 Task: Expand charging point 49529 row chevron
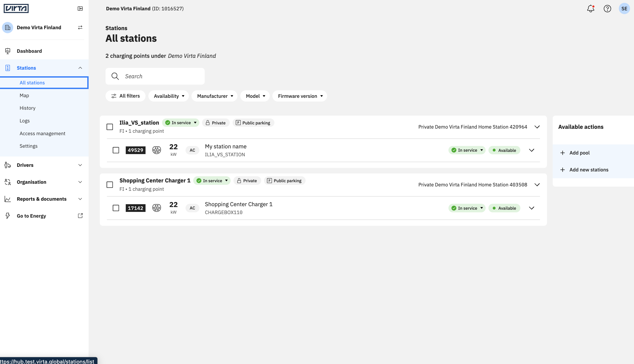click(x=532, y=150)
